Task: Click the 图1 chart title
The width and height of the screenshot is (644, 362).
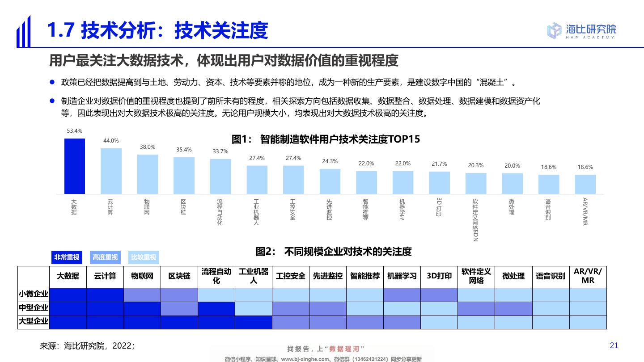Action: [326, 139]
